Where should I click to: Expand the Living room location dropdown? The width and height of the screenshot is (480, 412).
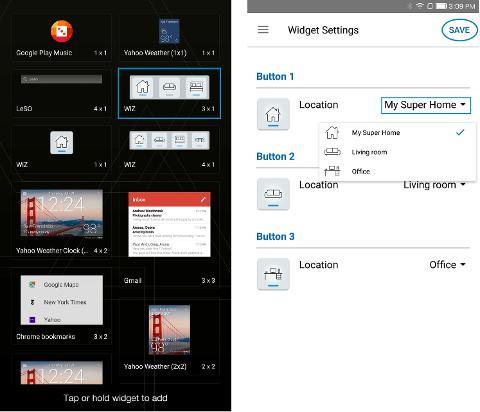coord(434,185)
